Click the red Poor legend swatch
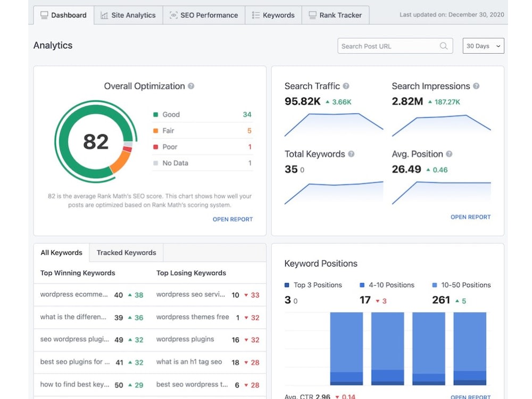Screen dimensions: 532x399 156,147
